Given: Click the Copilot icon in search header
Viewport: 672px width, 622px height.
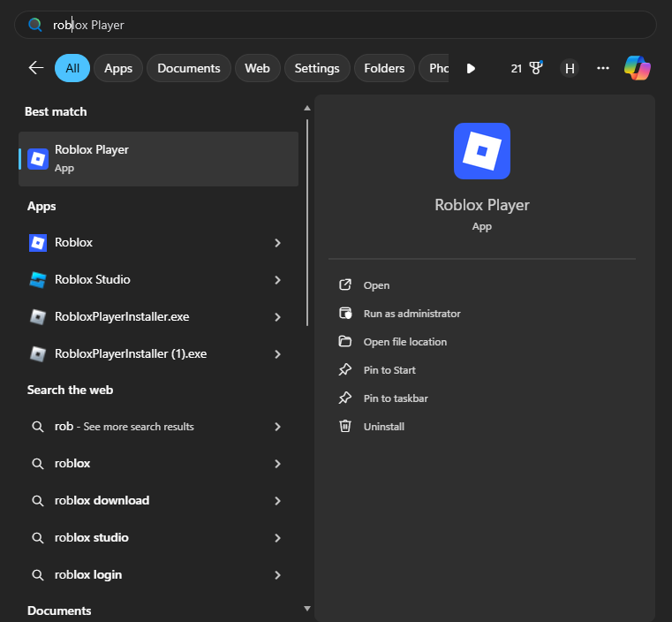Looking at the screenshot, I should click(637, 68).
